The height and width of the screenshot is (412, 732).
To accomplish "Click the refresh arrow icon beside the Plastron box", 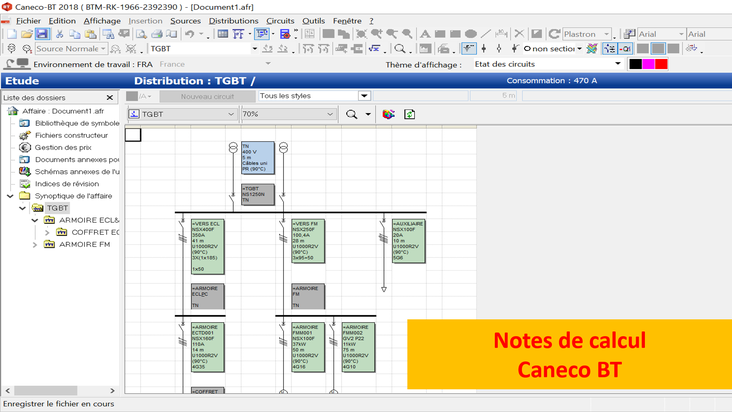I will point(554,34).
